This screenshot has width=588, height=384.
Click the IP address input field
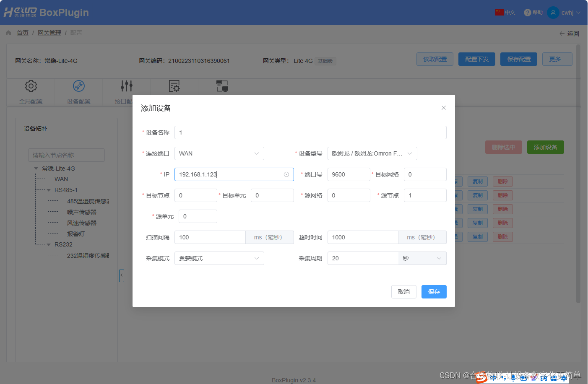(x=234, y=174)
